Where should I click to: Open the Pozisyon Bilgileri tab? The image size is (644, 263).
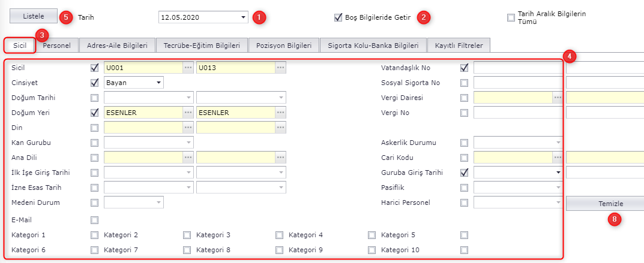[x=284, y=46]
